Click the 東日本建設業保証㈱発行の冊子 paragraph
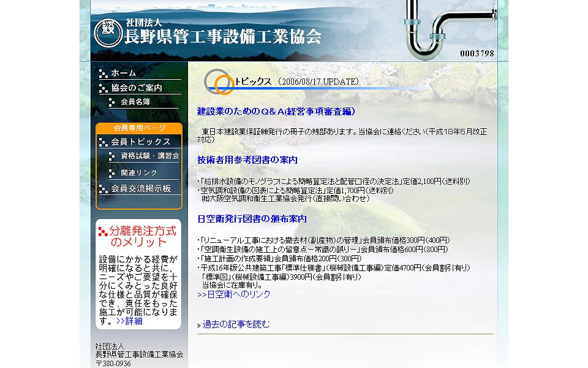This screenshot has width=588, height=368. pos(342,136)
